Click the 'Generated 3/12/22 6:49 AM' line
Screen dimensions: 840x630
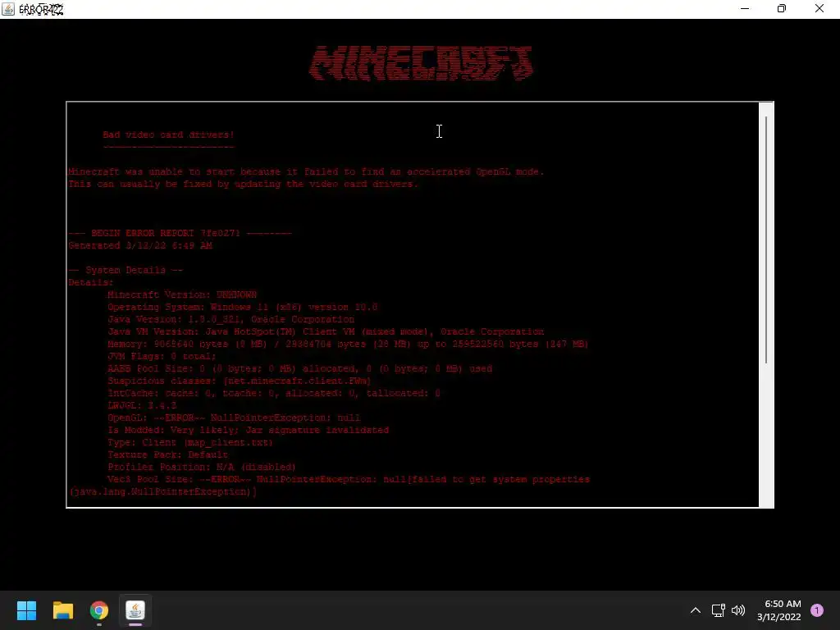click(x=140, y=245)
